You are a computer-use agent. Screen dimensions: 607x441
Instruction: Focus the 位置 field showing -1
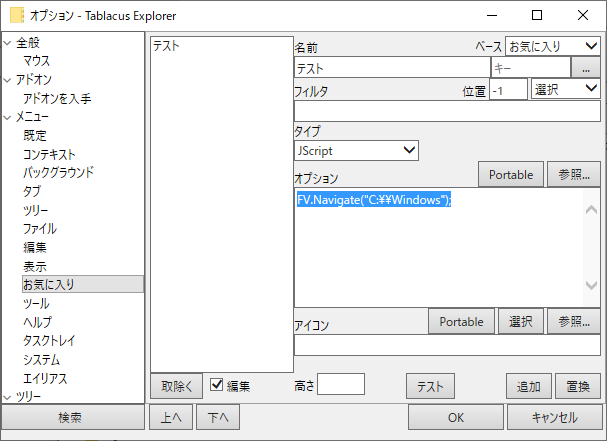[508, 89]
